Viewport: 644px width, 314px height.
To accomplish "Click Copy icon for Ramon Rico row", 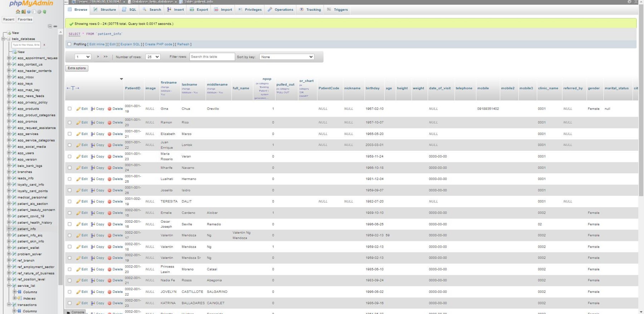I will pyautogui.click(x=93, y=122).
